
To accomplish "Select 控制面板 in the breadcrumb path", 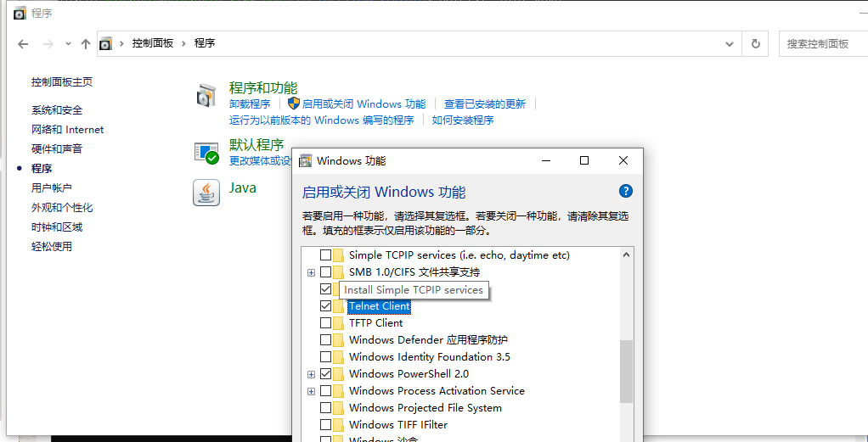I will coord(153,43).
